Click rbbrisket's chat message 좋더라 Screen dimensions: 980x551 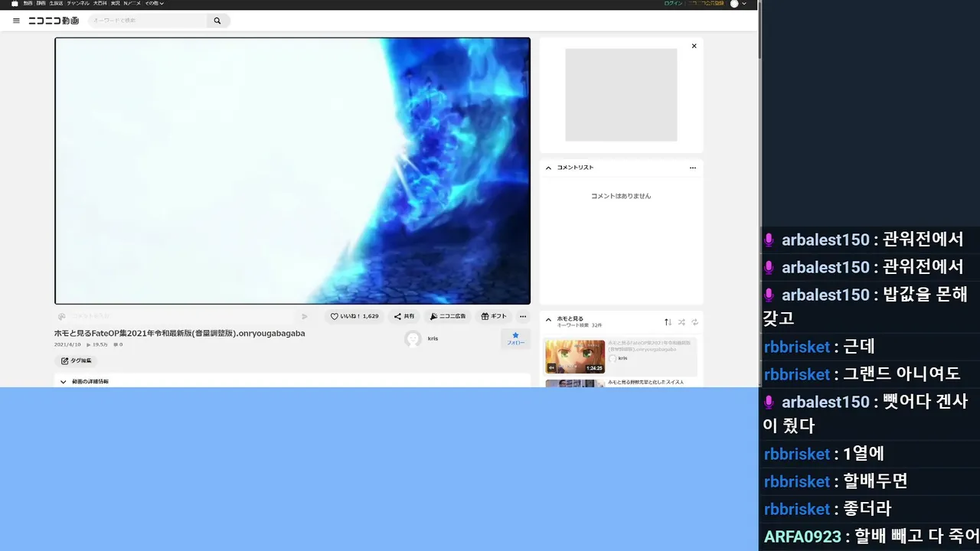[867, 509]
